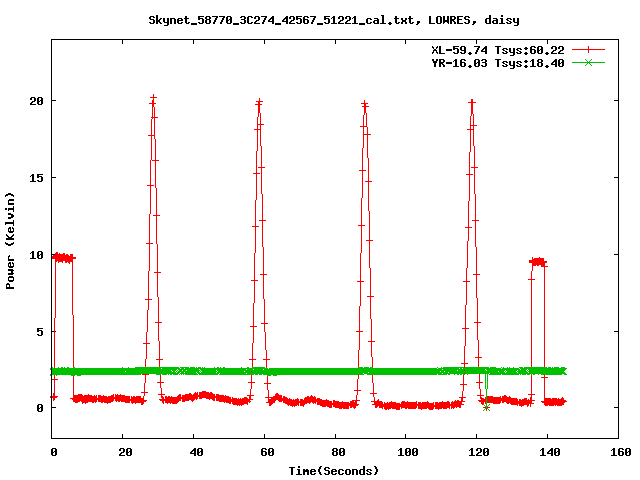Click the green outlier point at zero power
Viewport: 640px width, 480px height.
[x=486, y=407]
